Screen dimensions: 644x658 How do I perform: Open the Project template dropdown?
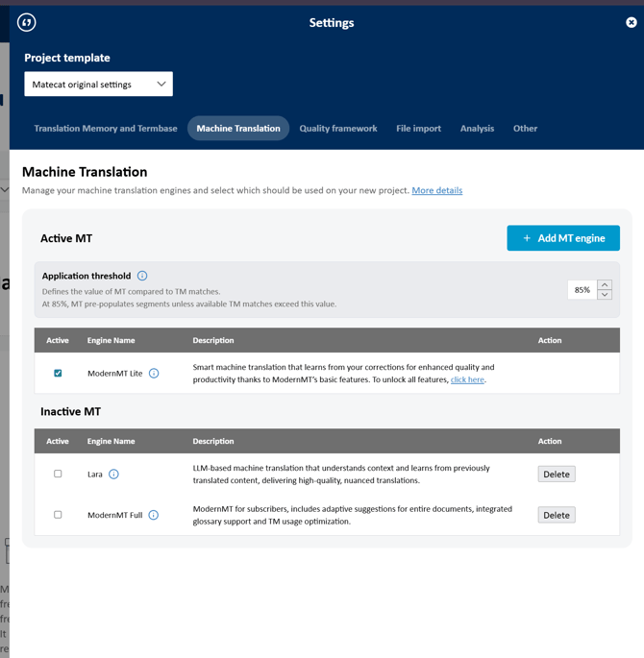coord(98,85)
